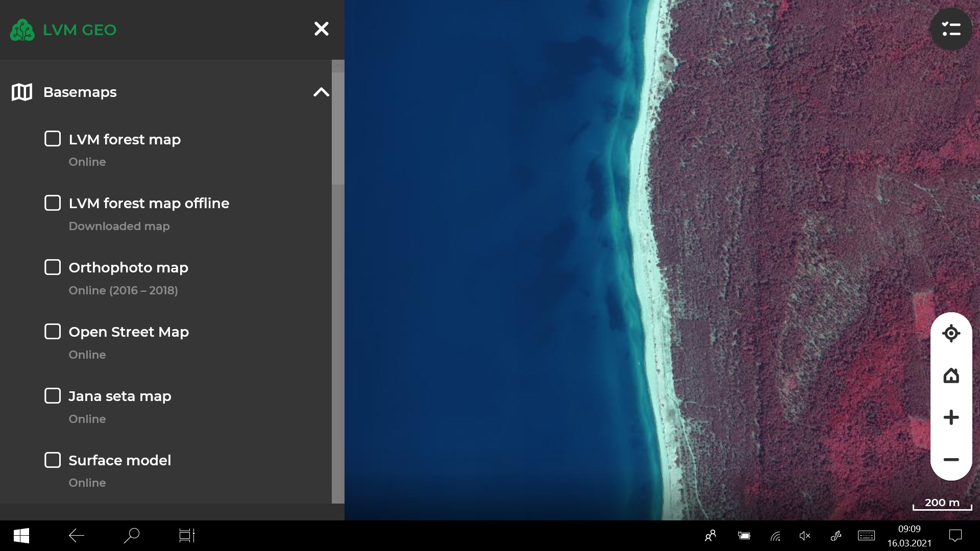This screenshot has height=551, width=980.
Task: Click the LVM GEO tree logo
Action: click(22, 30)
